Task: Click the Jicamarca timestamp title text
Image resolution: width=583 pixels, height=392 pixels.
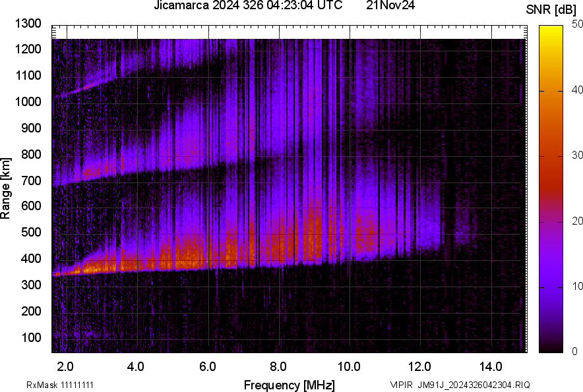Action: (248, 6)
